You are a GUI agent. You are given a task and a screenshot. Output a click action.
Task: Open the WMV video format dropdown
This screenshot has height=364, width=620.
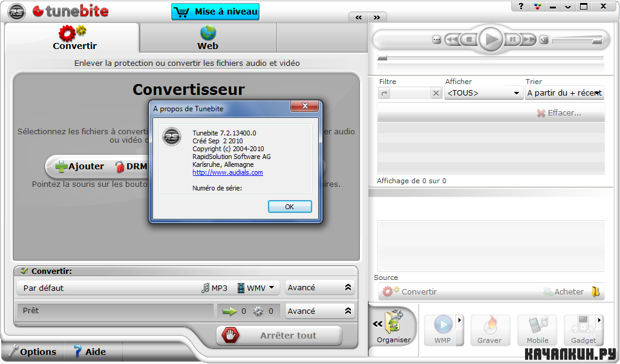pyautogui.click(x=256, y=288)
